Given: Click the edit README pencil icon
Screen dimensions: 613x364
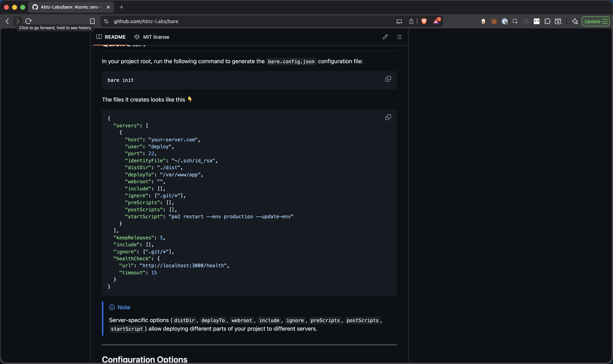Looking at the screenshot, I should point(385,37).
